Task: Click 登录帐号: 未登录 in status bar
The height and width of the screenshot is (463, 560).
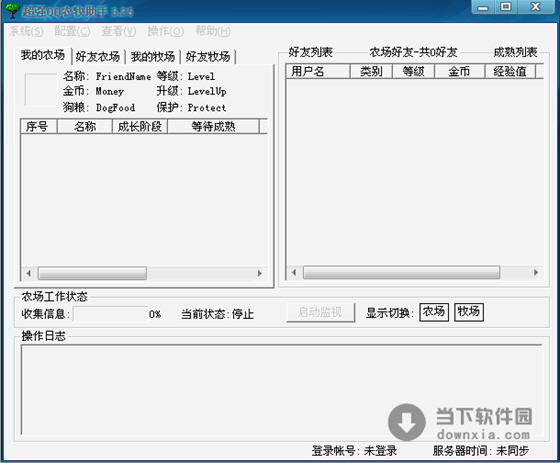Action: click(x=354, y=450)
